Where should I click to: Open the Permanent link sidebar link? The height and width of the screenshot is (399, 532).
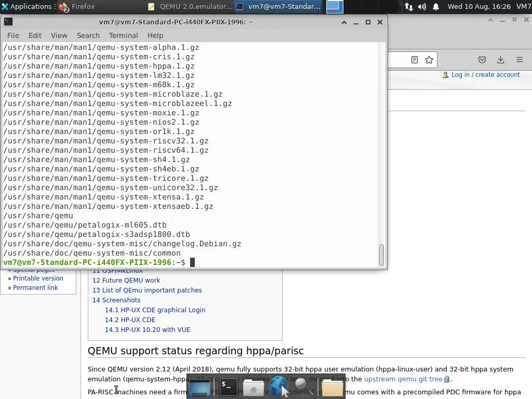pyautogui.click(x=35, y=288)
